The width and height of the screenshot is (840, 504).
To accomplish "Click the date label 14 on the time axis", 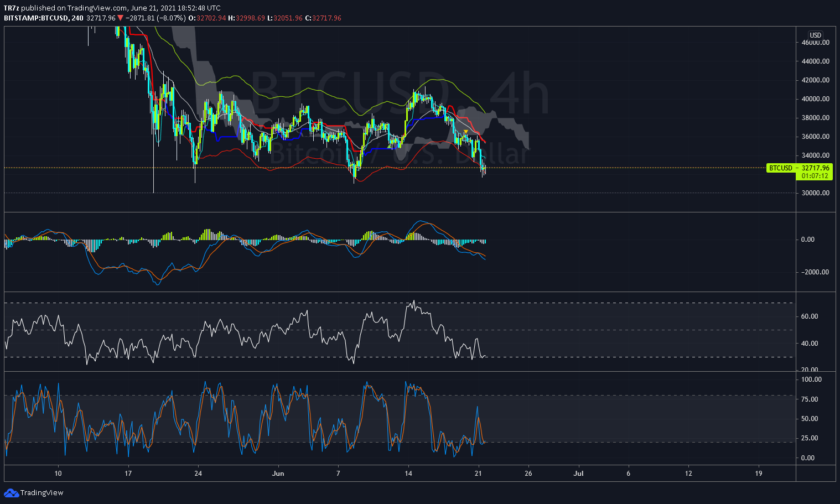I will (x=408, y=474).
